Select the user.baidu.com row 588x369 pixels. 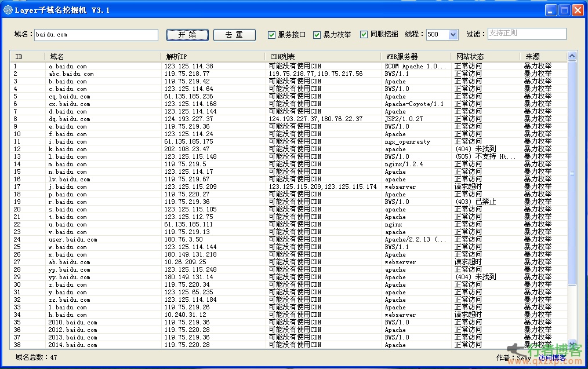(289, 239)
